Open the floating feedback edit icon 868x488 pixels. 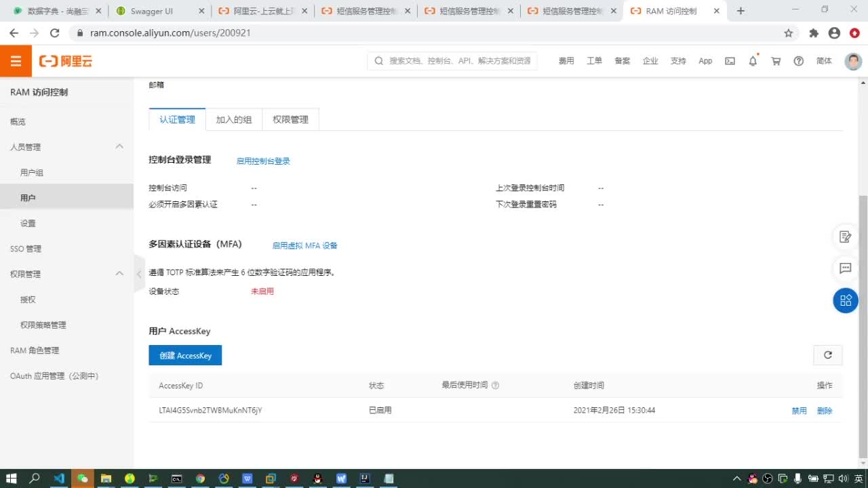click(x=846, y=237)
